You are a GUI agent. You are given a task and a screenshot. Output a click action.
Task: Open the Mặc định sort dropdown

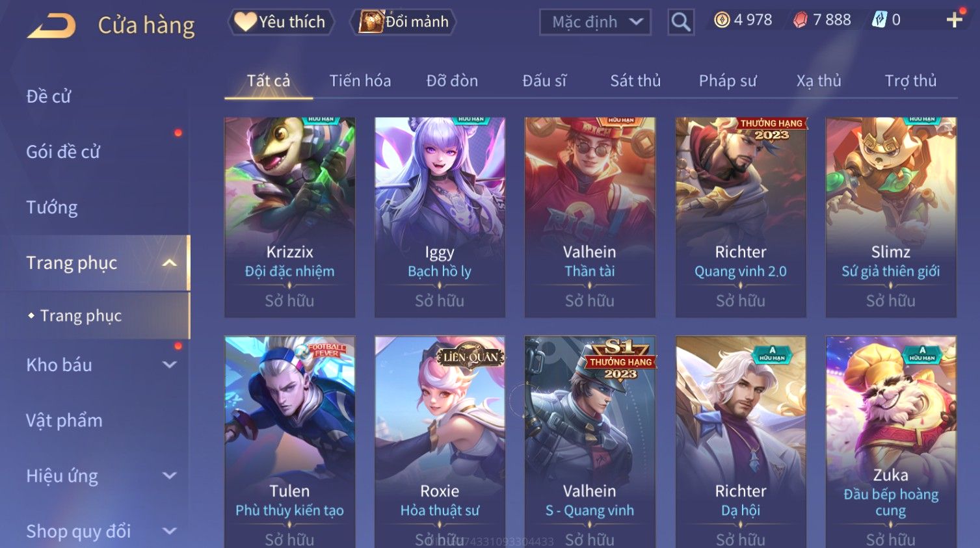click(595, 22)
